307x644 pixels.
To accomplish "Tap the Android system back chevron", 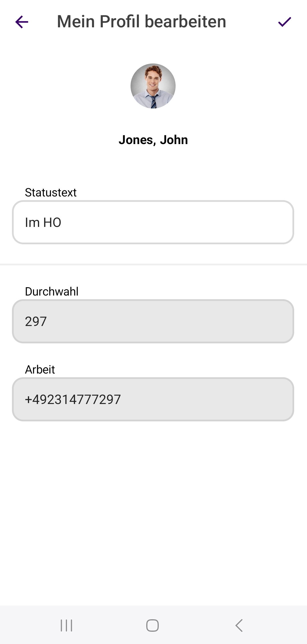I will [239, 625].
